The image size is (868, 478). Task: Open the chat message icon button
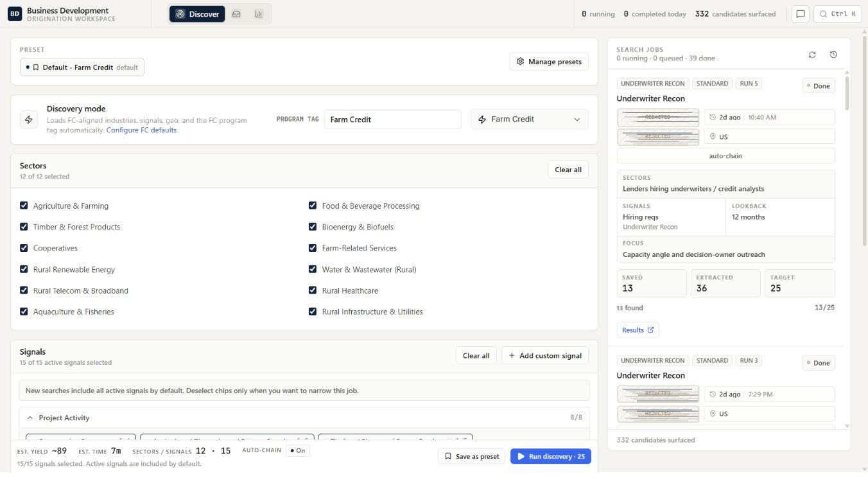click(800, 14)
